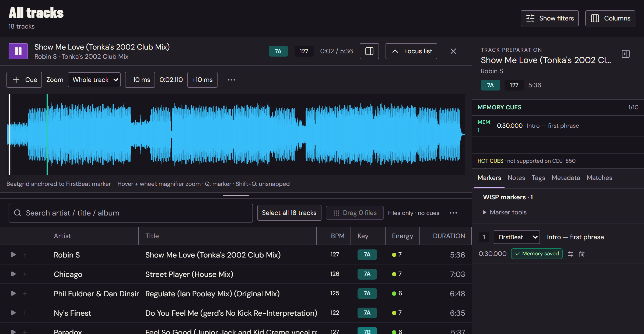Click the split-panel layout icon beside track time
Image resolution: width=644 pixels, height=334 pixels.
(x=369, y=51)
